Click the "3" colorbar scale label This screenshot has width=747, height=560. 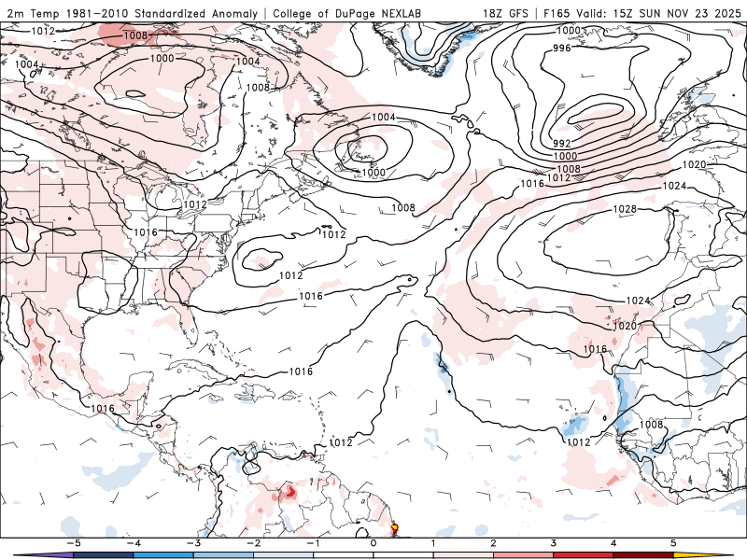(554, 543)
